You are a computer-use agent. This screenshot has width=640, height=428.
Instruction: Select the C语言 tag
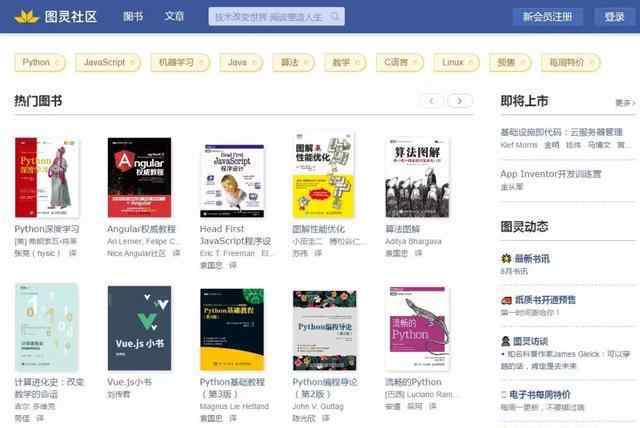coord(400,62)
